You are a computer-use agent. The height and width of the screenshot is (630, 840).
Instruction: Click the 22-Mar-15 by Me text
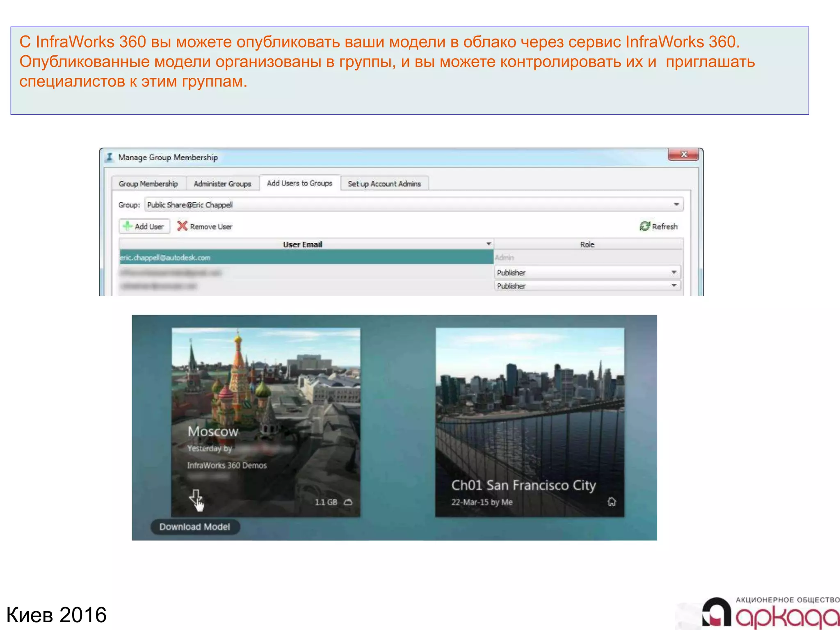(482, 502)
